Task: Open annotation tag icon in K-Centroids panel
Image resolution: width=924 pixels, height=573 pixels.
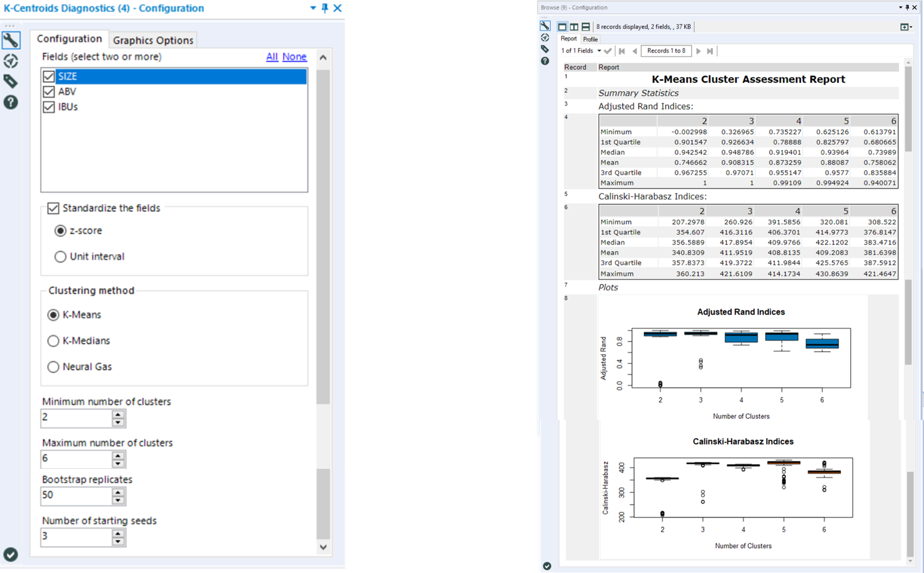Action: (x=11, y=82)
